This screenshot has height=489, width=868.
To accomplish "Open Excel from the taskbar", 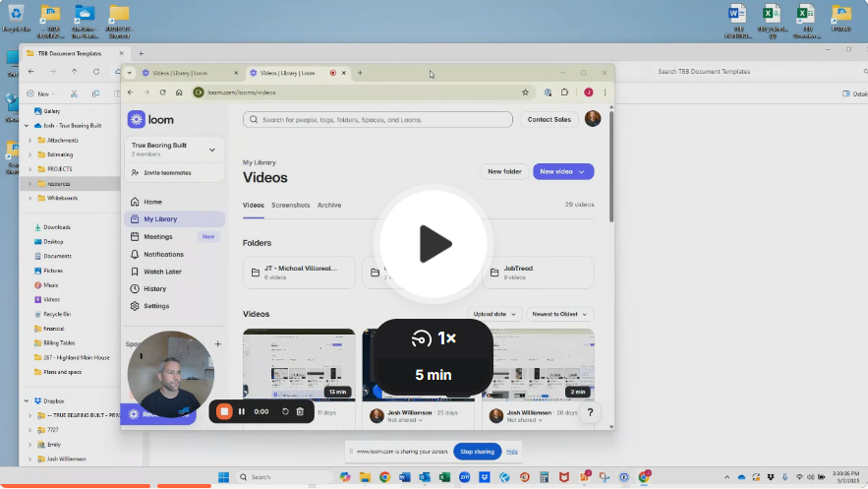I will (x=444, y=477).
